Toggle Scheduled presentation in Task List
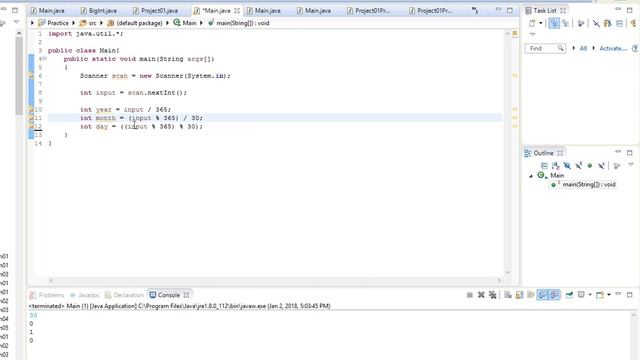Screen dimensions: 640x360 coord(565,24)
